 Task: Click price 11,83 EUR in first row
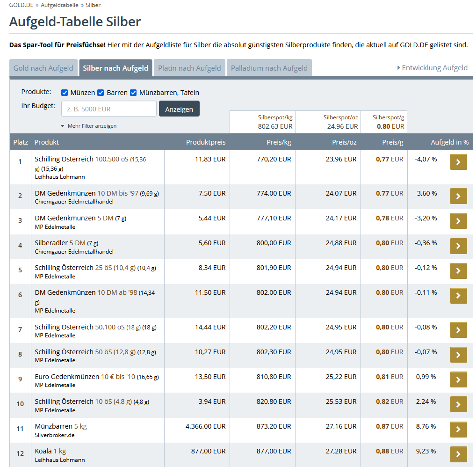click(210, 159)
